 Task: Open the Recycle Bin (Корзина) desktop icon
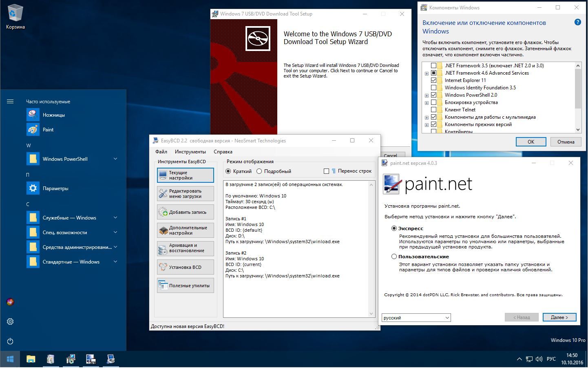point(15,18)
